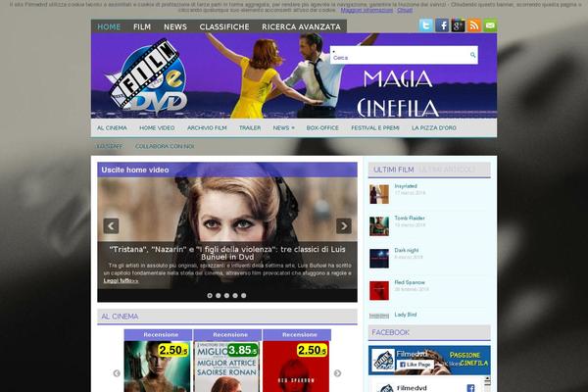Open TRAILER menu item

(x=250, y=128)
